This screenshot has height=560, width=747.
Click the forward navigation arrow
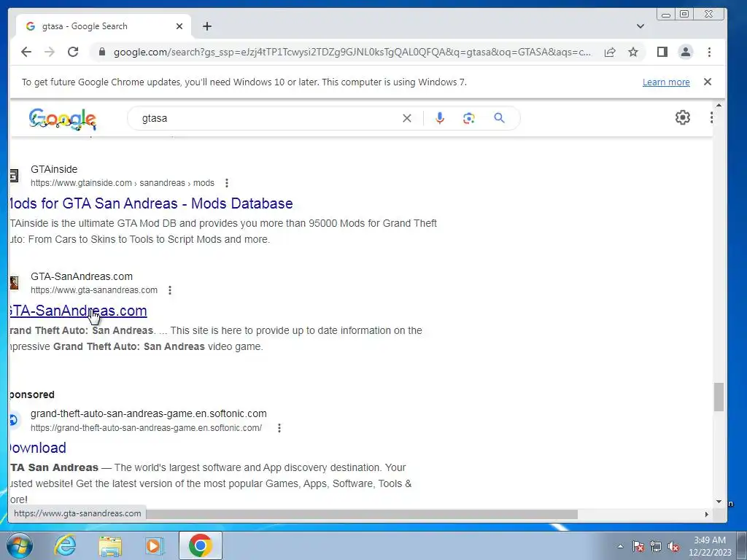(x=50, y=52)
